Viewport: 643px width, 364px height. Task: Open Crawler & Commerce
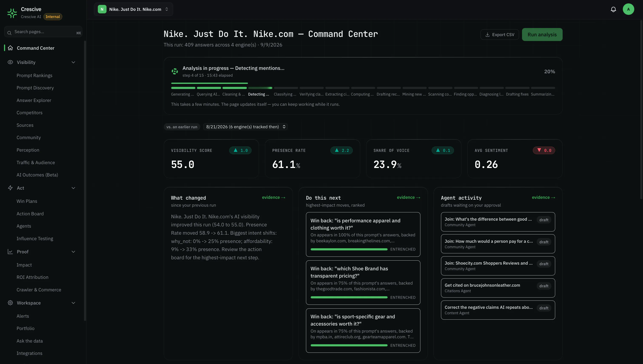tap(39, 290)
